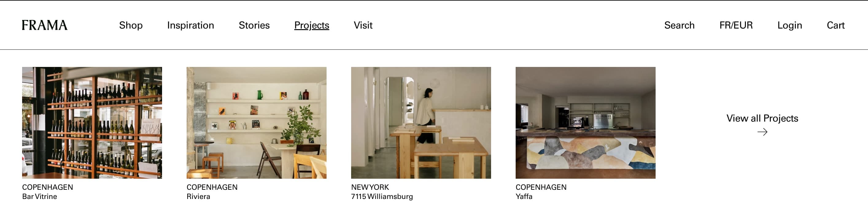Change region via FR/EUR selector

736,25
